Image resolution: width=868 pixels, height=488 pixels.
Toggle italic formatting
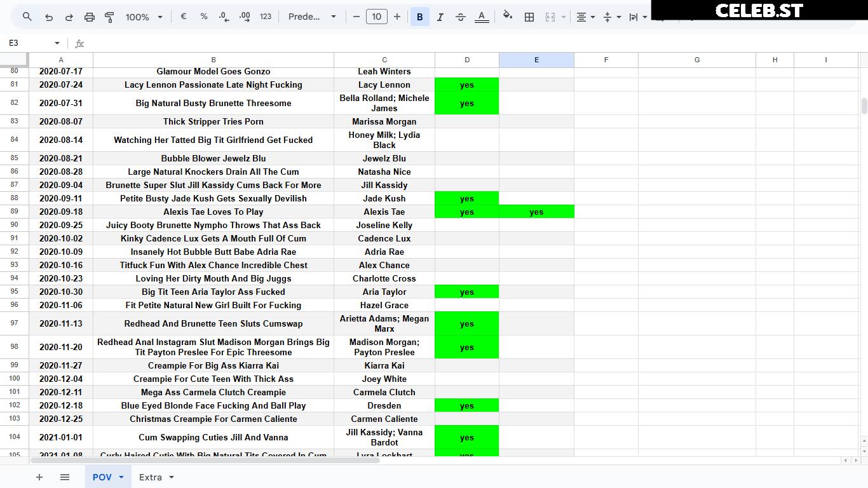(x=440, y=17)
